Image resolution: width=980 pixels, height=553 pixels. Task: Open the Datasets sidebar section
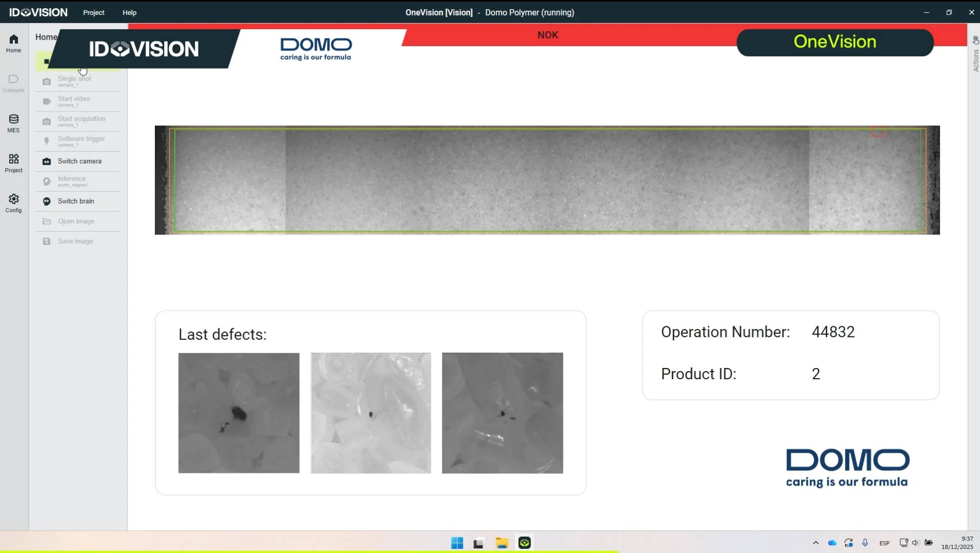(14, 84)
